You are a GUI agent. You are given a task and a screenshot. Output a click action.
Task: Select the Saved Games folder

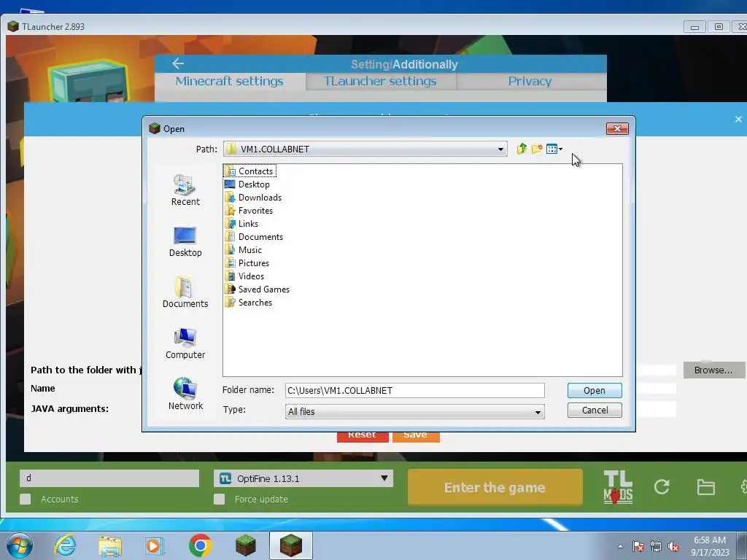(x=257, y=289)
